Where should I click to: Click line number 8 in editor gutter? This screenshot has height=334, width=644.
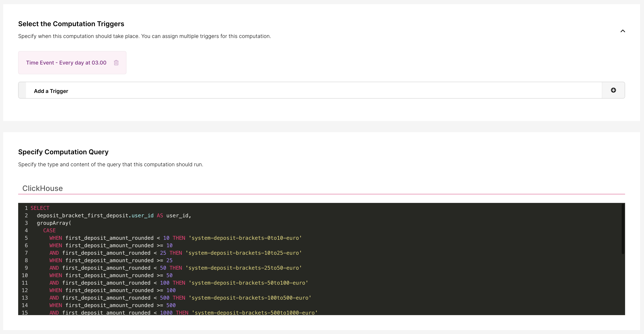click(x=26, y=260)
